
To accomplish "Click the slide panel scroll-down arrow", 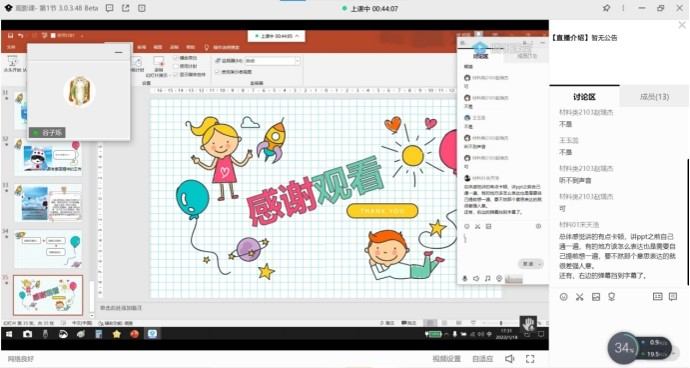I will pos(92,315).
